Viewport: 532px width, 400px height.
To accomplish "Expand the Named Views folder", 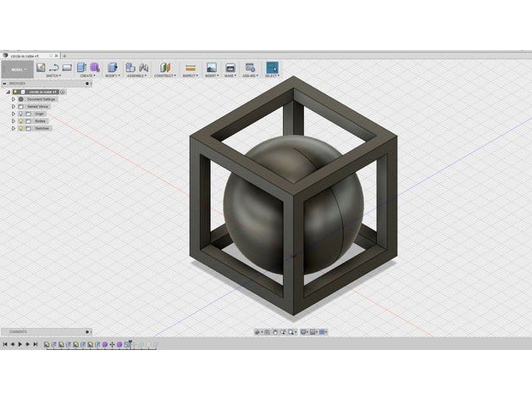I will click(x=13, y=106).
